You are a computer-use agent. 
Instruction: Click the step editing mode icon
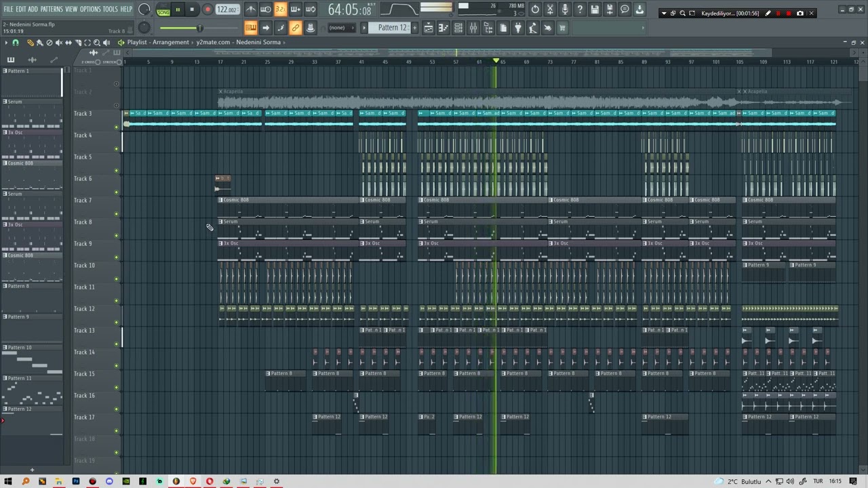[280, 28]
